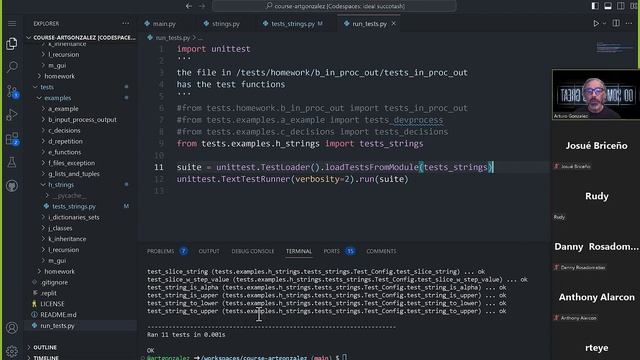Open the Debug Console panel tab
Image resolution: width=640 pixels, height=360 pixels.
[x=253, y=251]
